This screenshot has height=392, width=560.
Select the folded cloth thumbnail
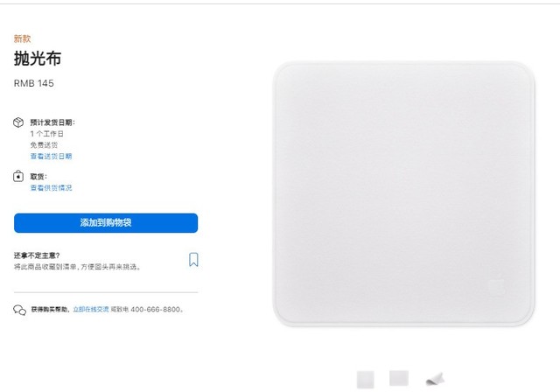pos(436,379)
